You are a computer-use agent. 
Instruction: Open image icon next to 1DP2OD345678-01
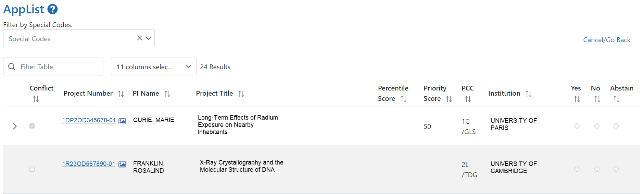pyautogui.click(x=122, y=121)
